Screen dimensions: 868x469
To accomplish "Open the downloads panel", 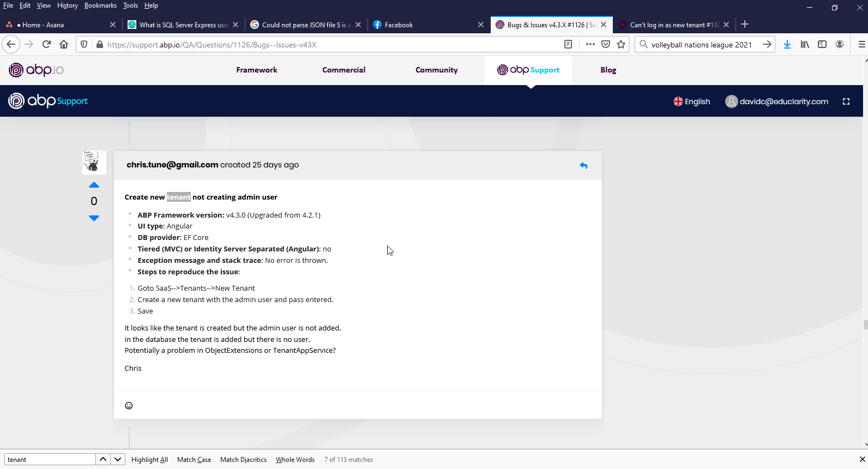I will [x=787, y=44].
